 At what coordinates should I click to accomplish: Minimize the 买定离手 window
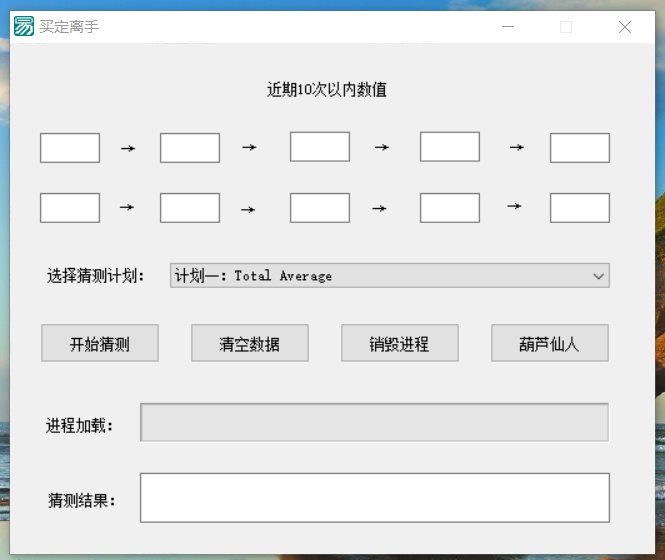pos(507,27)
